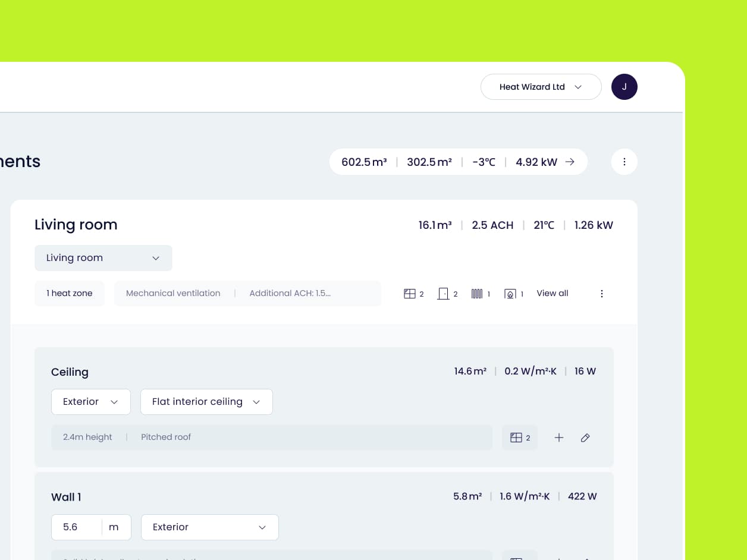The height and width of the screenshot is (560, 747).
Task: Click the J user avatar
Action: point(624,87)
